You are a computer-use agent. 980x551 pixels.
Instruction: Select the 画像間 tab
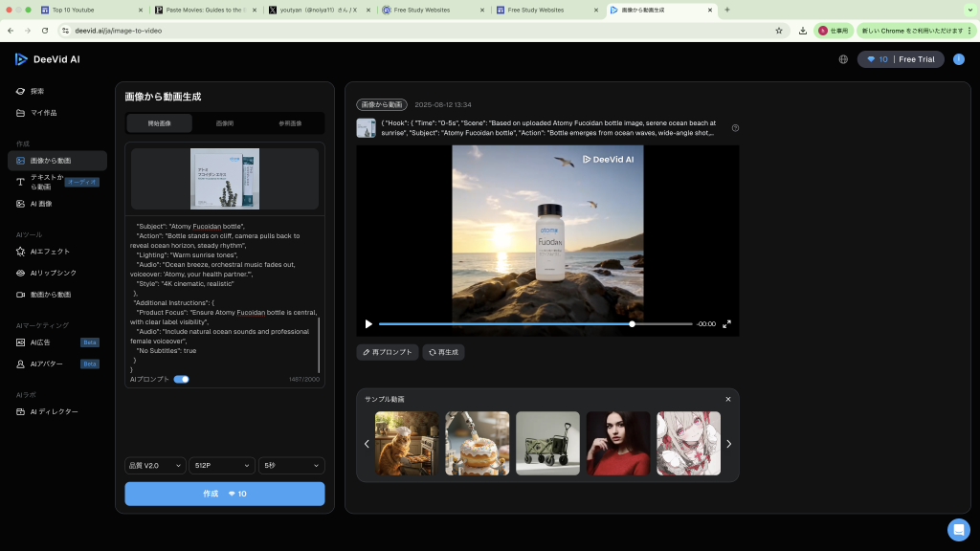(x=225, y=123)
